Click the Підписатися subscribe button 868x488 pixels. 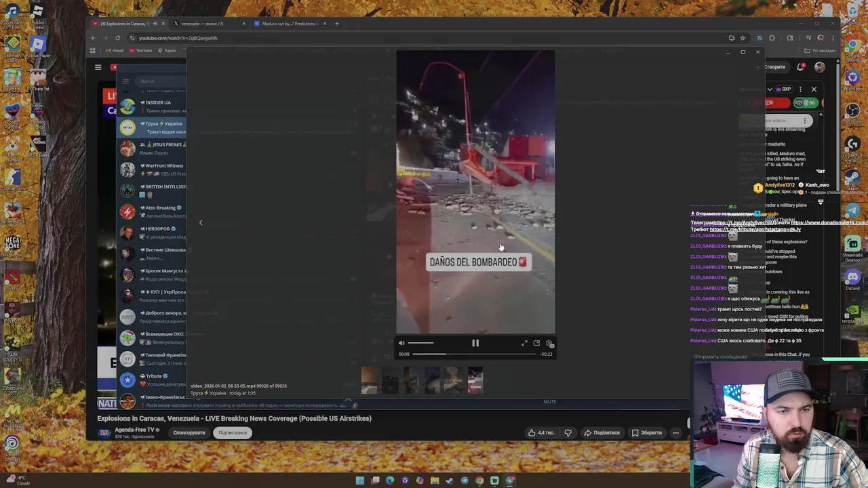233,432
